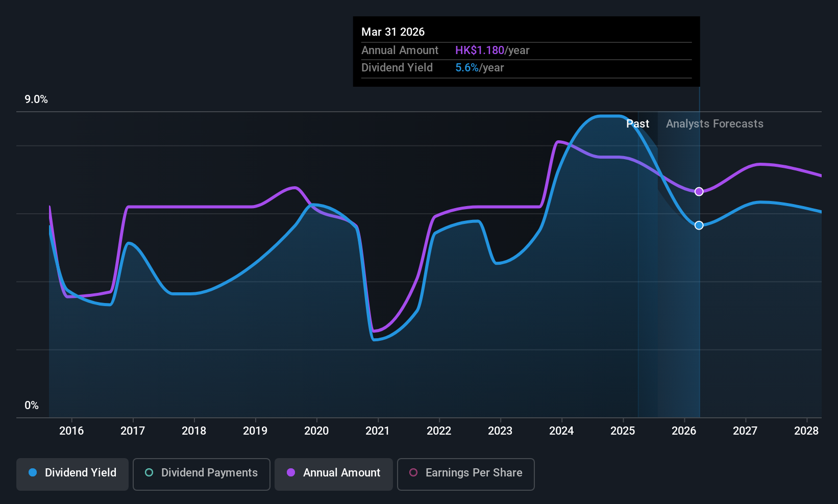Click the 2024 x-axis label
The width and height of the screenshot is (838, 504).
pyautogui.click(x=561, y=431)
